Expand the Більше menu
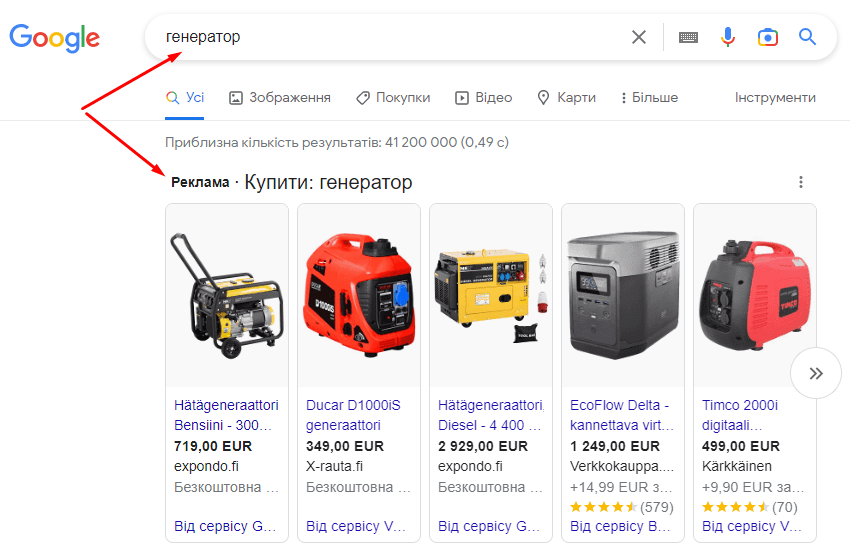This screenshot has width=850, height=552. pos(649,98)
